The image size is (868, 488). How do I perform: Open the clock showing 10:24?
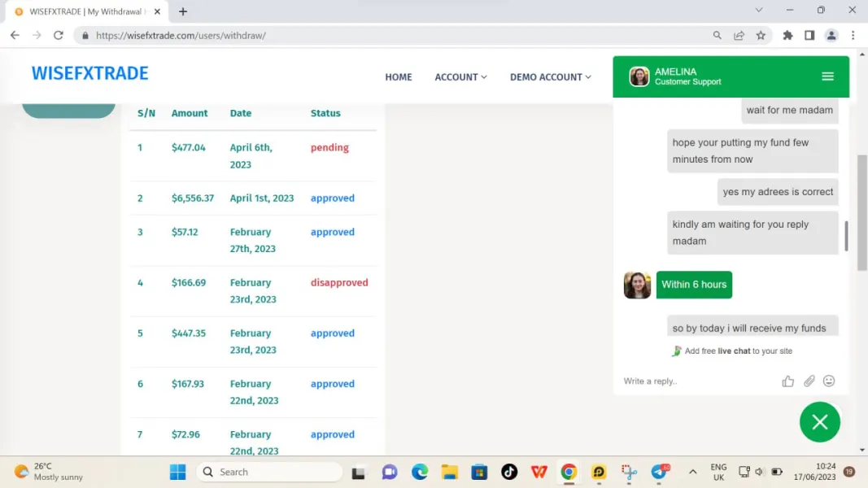tap(814, 472)
